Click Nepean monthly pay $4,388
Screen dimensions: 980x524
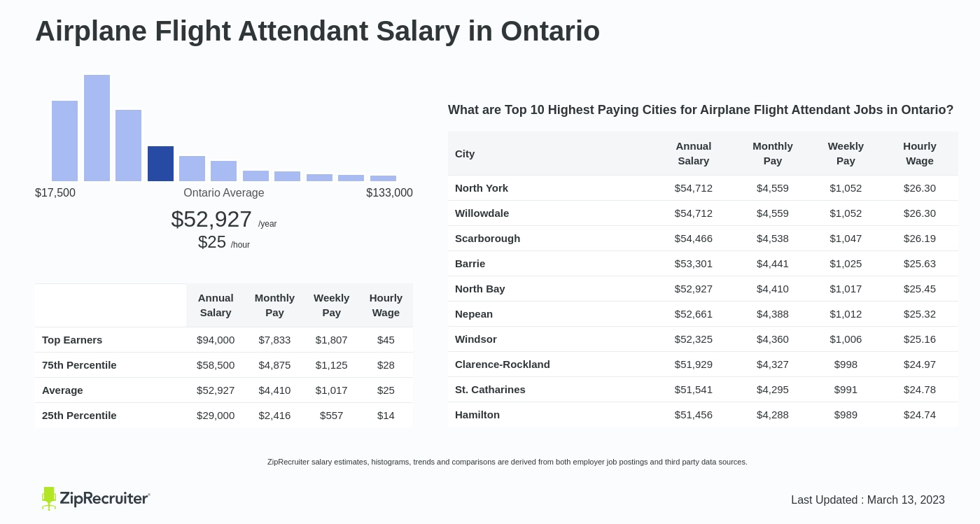[773, 313]
